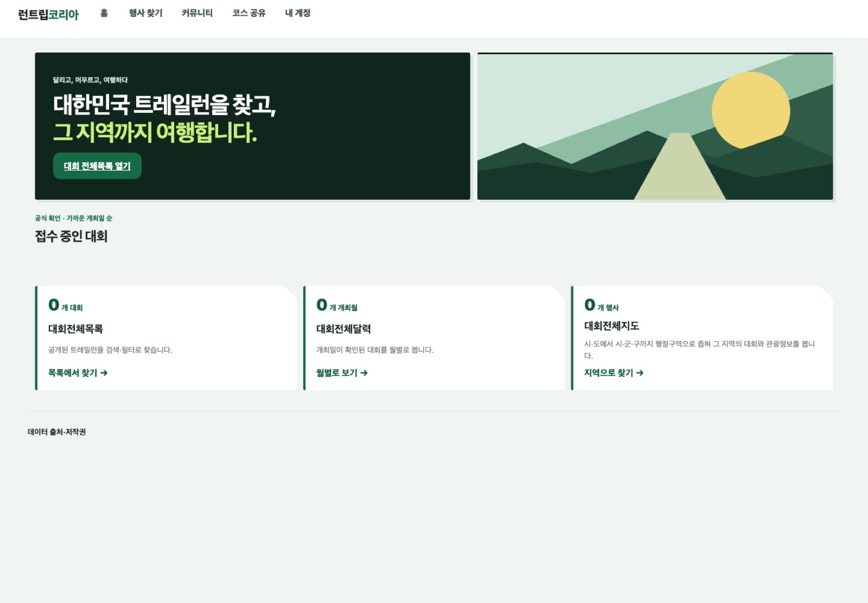Image resolution: width=868 pixels, height=603 pixels.
Task: Open the 행사 찾기 menu
Action: pos(145,13)
